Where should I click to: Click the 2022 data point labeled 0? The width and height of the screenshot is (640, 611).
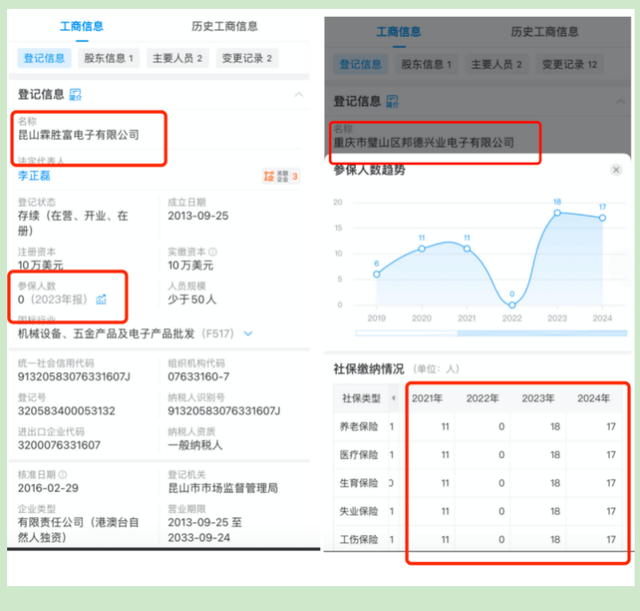(x=512, y=305)
